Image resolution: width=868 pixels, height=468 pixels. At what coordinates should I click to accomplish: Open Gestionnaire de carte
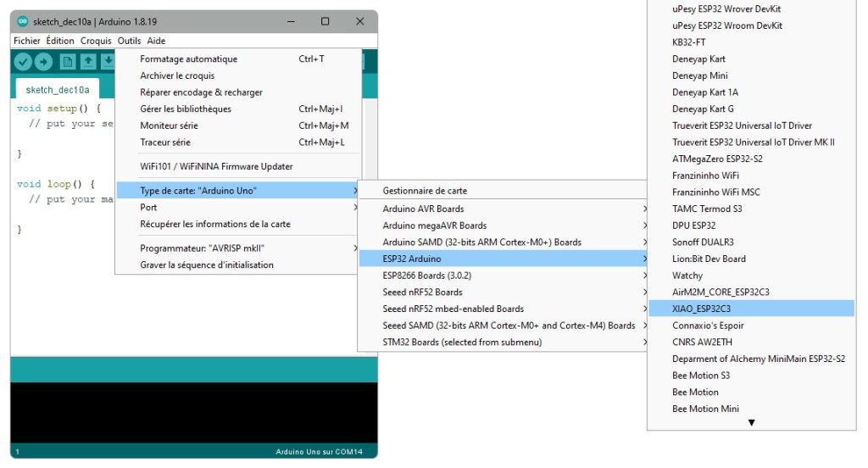(425, 192)
